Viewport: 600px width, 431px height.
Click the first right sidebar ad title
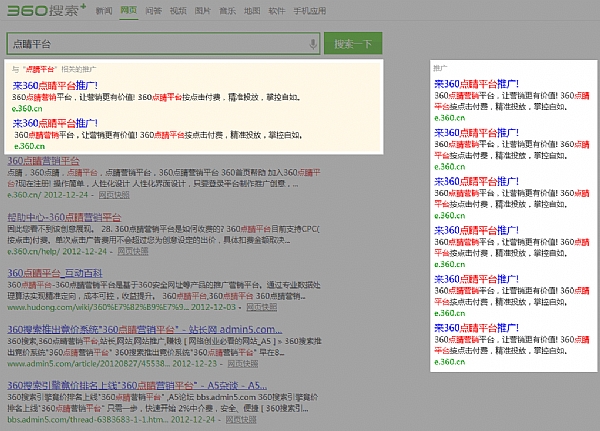coord(476,85)
